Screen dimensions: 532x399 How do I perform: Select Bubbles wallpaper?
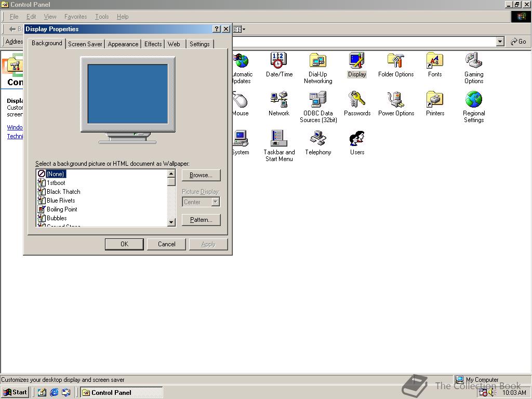(52, 218)
